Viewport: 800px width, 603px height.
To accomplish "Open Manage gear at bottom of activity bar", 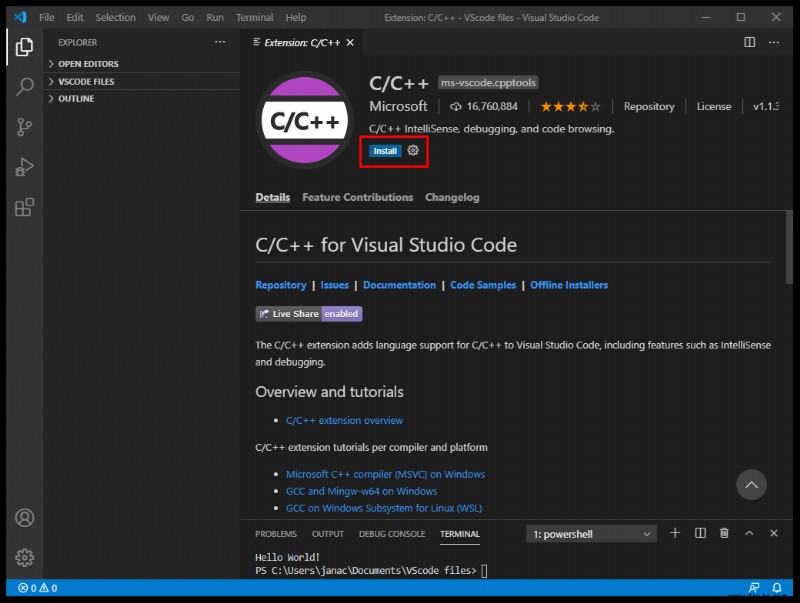I will pos(24,558).
